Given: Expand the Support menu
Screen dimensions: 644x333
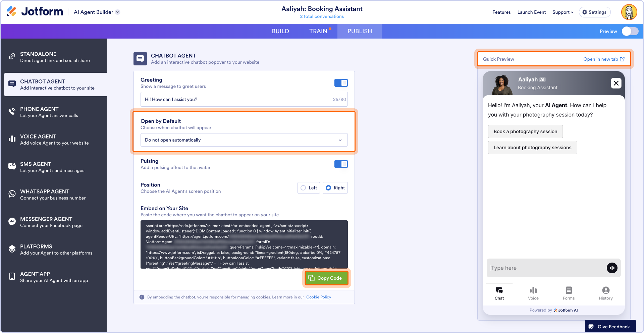Looking at the screenshot, I should pyautogui.click(x=562, y=12).
